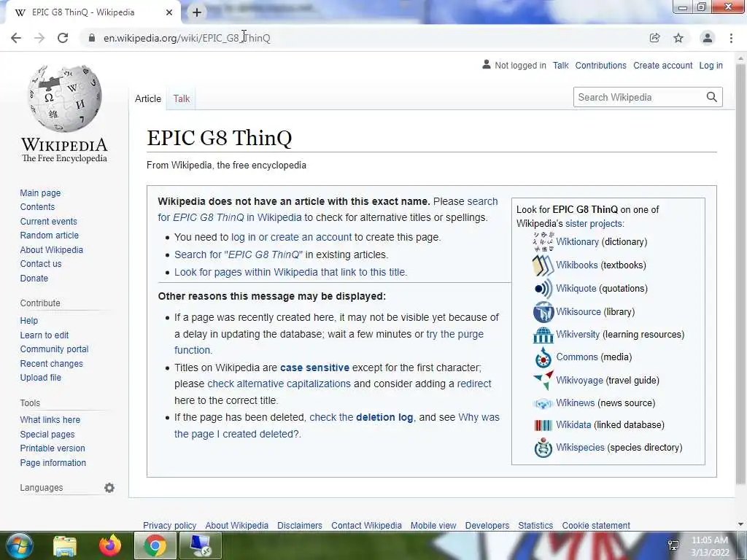Open Contributions in the top bar
This screenshot has height=560, width=747.
600,66
